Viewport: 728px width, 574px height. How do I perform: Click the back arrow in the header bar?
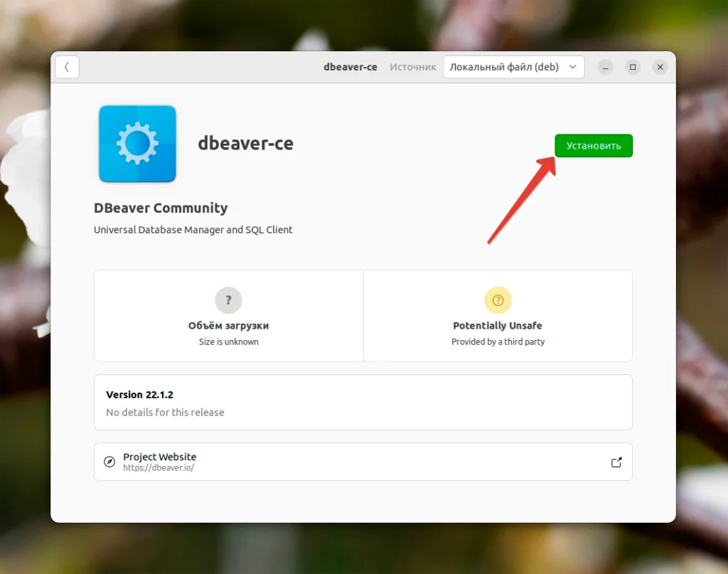(x=67, y=66)
